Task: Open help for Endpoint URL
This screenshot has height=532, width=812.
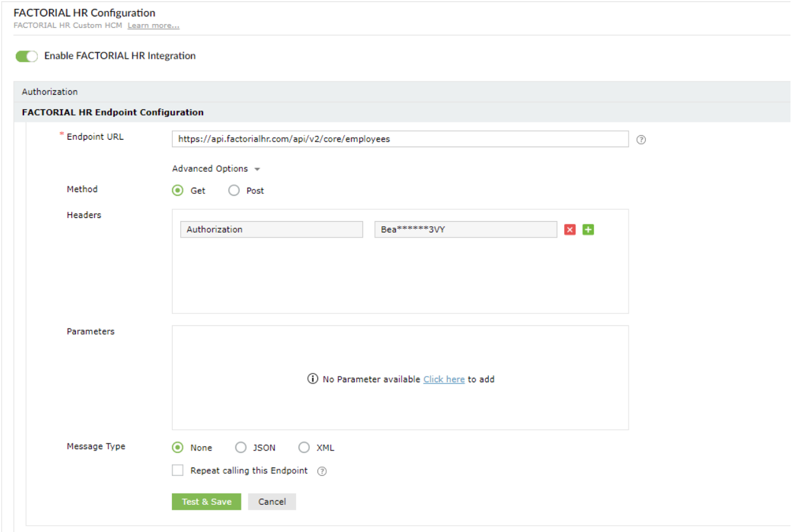Action: pyautogui.click(x=641, y=140)
